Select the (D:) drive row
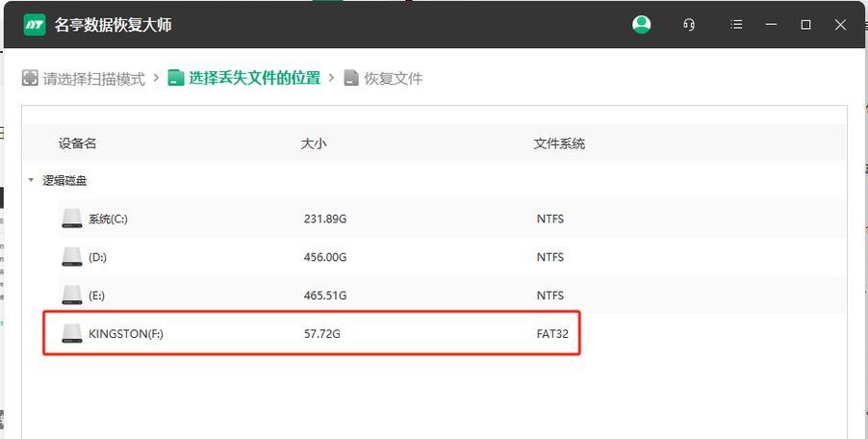The height and width of the screenshot is (439, 868). pyautogui.click(x=451, y=257)
